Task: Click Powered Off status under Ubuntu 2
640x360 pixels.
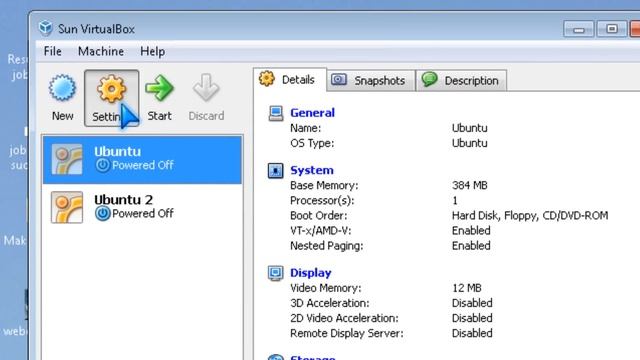Action: (143, 213)
